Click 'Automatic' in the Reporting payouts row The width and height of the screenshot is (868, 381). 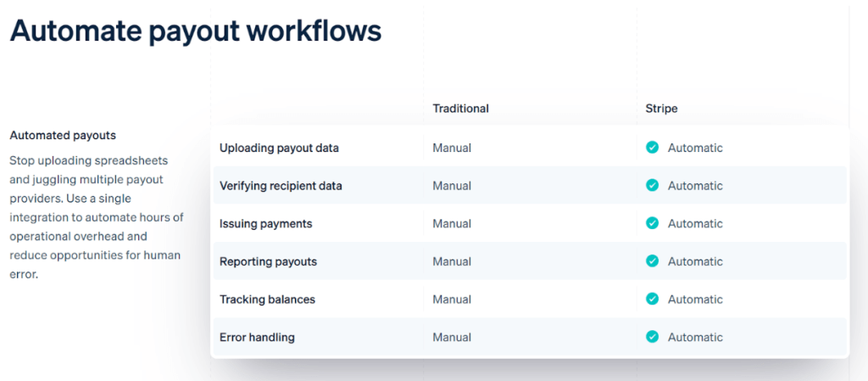tap(695, 261)
